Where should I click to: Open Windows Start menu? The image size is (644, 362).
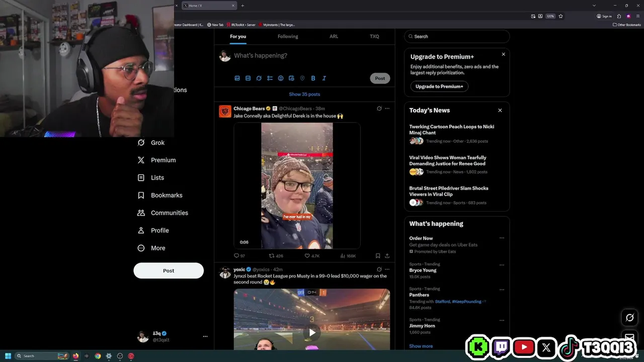coord(8,356)
